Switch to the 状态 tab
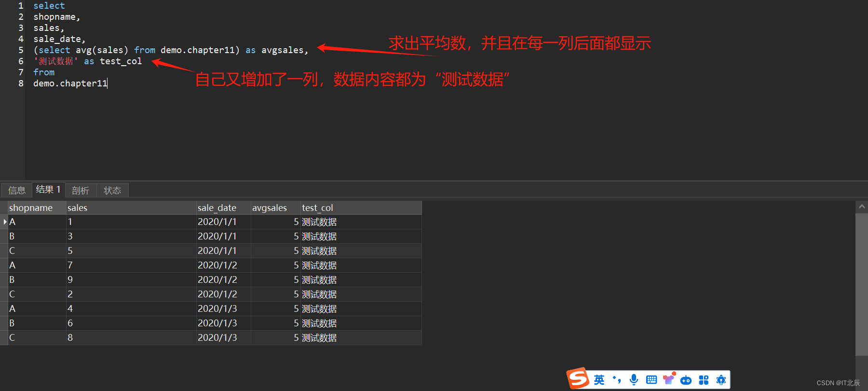The image size is (868, 391). (112, 190)
